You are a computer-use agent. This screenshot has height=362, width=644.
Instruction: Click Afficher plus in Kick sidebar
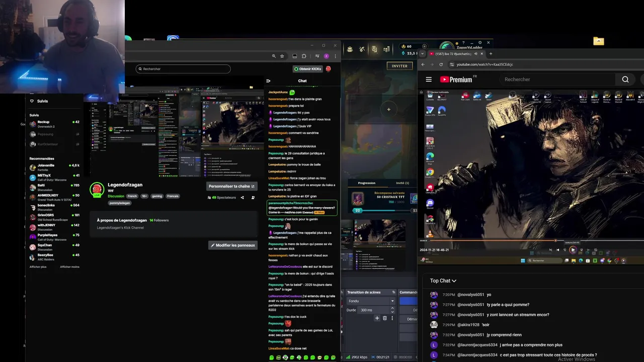38,266
